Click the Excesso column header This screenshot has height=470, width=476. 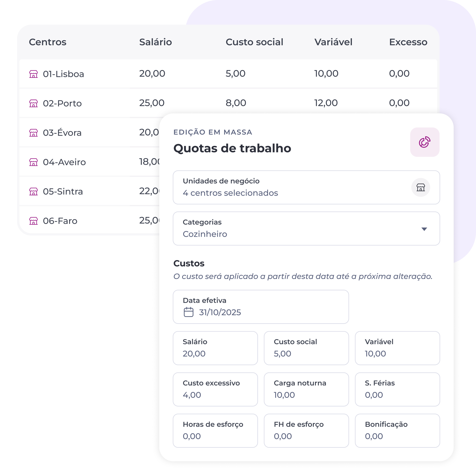click(408, 42)
